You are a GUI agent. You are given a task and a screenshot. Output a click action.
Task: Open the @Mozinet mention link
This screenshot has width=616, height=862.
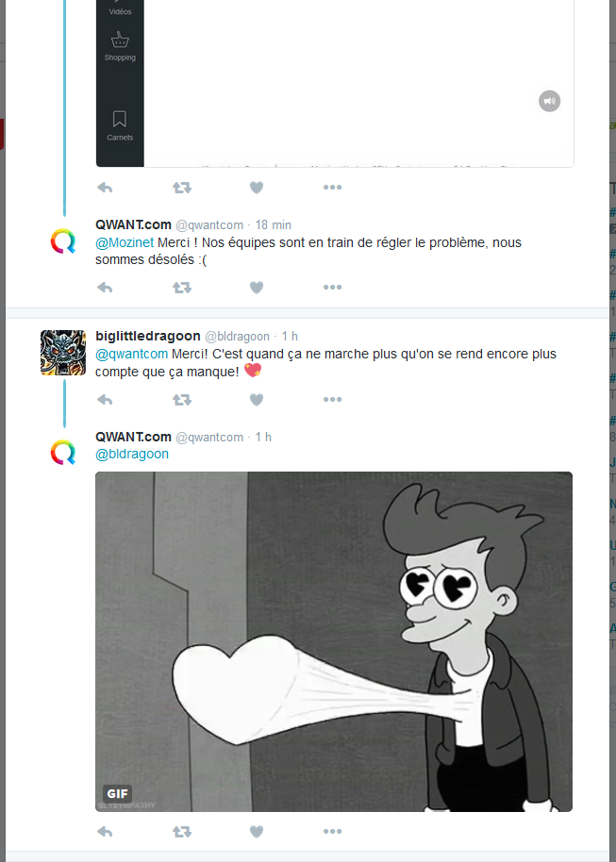[x=125, y=242]
